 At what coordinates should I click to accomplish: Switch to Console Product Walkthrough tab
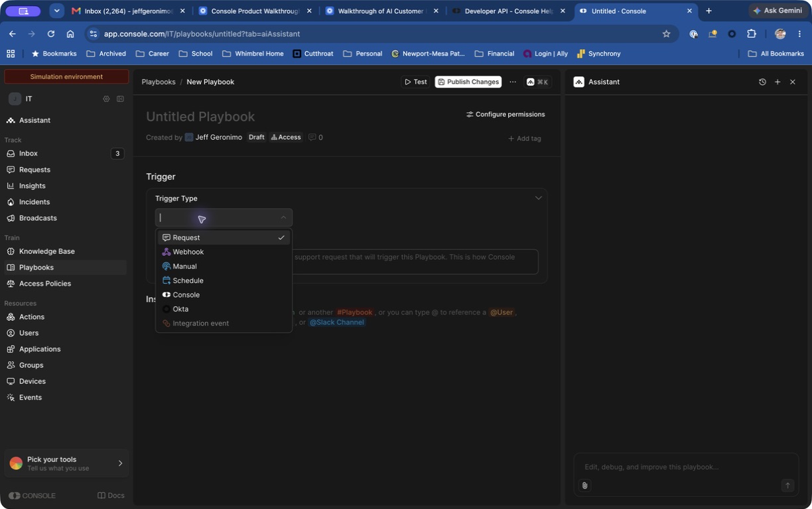(x=255, y=11)
